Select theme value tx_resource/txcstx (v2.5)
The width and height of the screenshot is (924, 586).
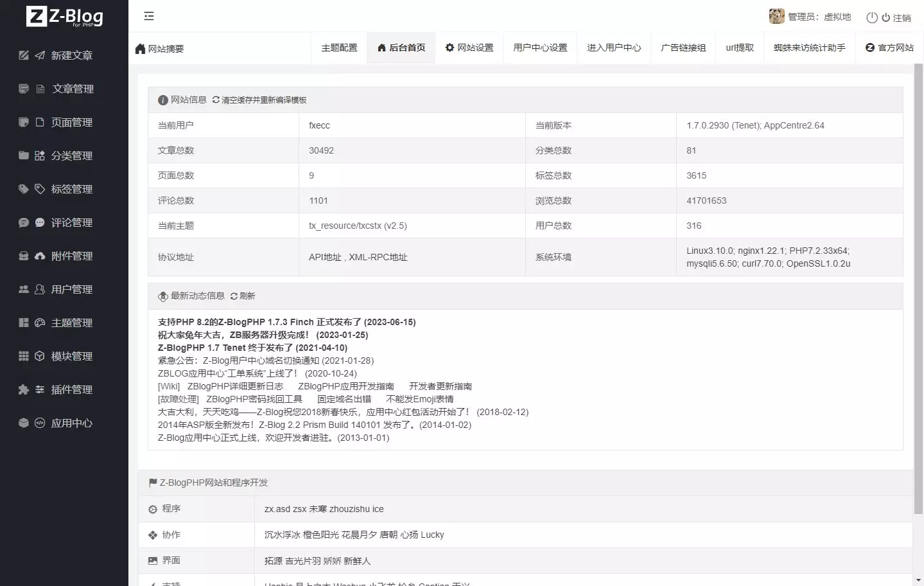[358, 226]
